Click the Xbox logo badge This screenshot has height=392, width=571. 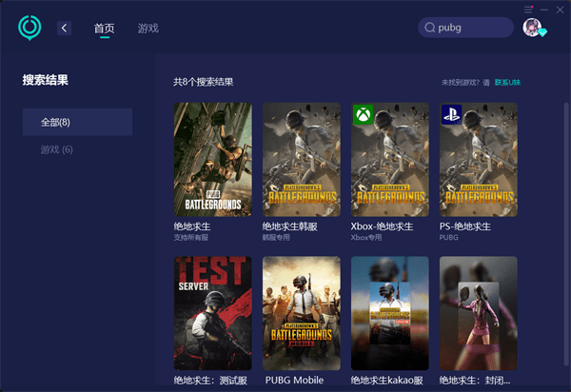click(x=364, y=115)
